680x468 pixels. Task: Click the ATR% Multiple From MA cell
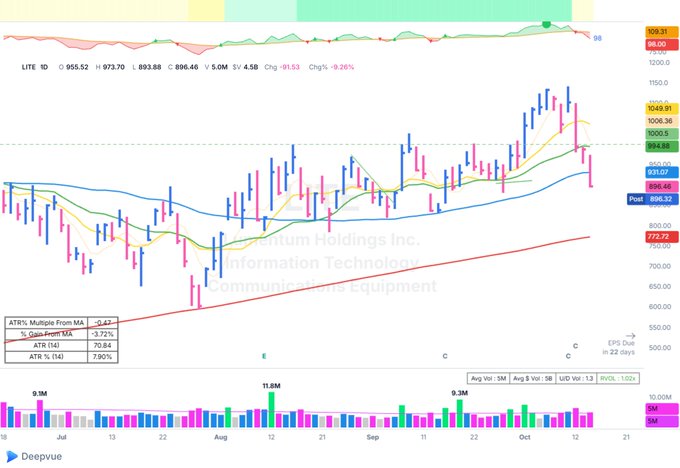pyautogui.click(x=46, y=323)
